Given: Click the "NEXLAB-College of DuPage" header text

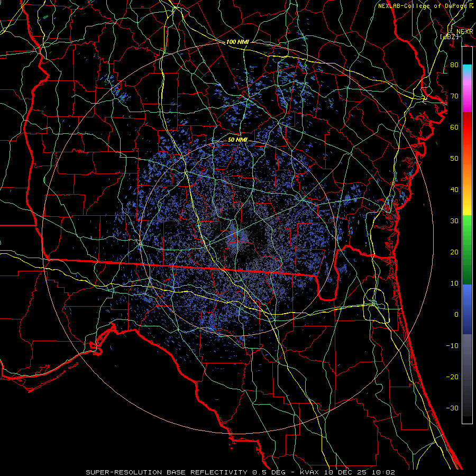Looking at the screenshot, I should coord(423,6).
